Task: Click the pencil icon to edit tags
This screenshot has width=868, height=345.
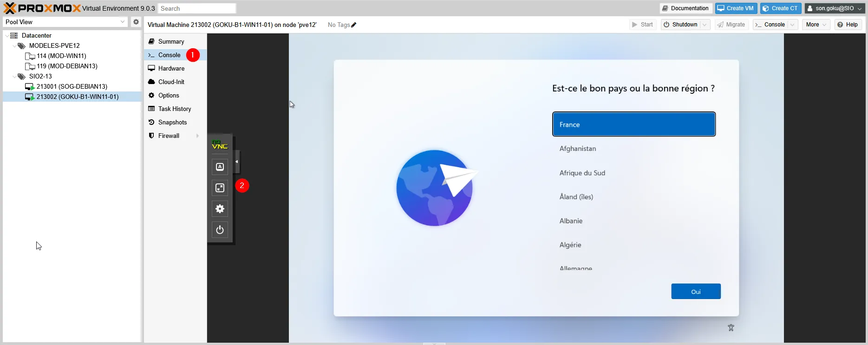Action: pos(354,25)
